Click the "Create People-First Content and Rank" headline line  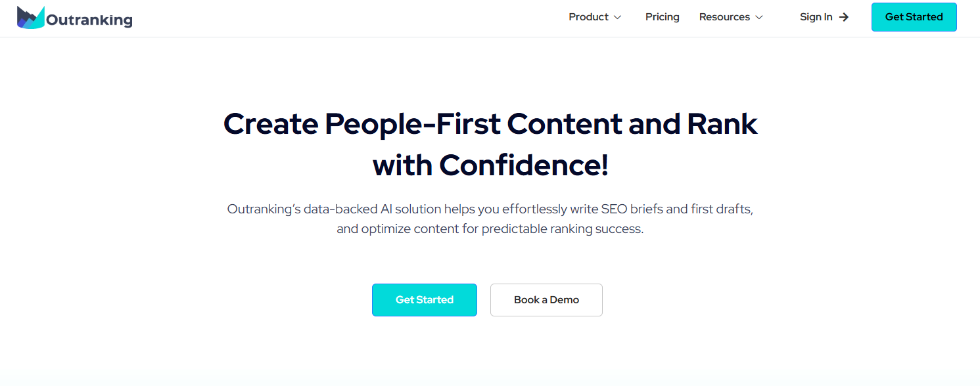tap(490, 124)
